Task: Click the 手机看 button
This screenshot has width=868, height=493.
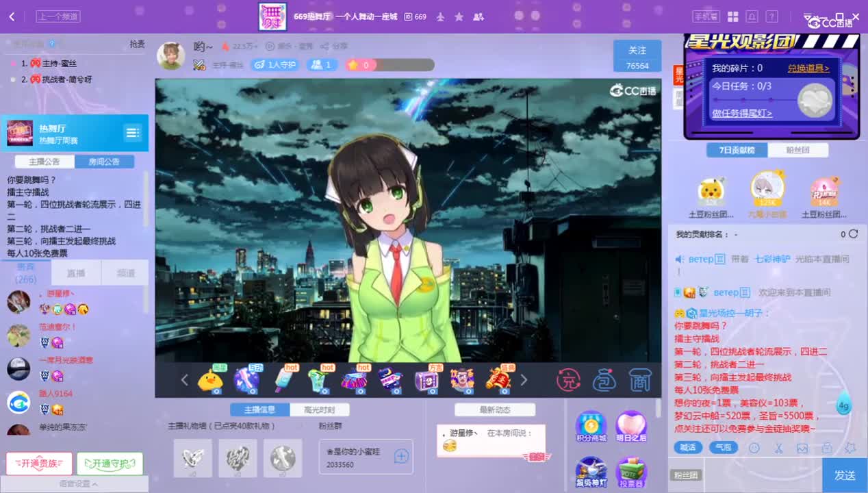Action: click(706, 16)
